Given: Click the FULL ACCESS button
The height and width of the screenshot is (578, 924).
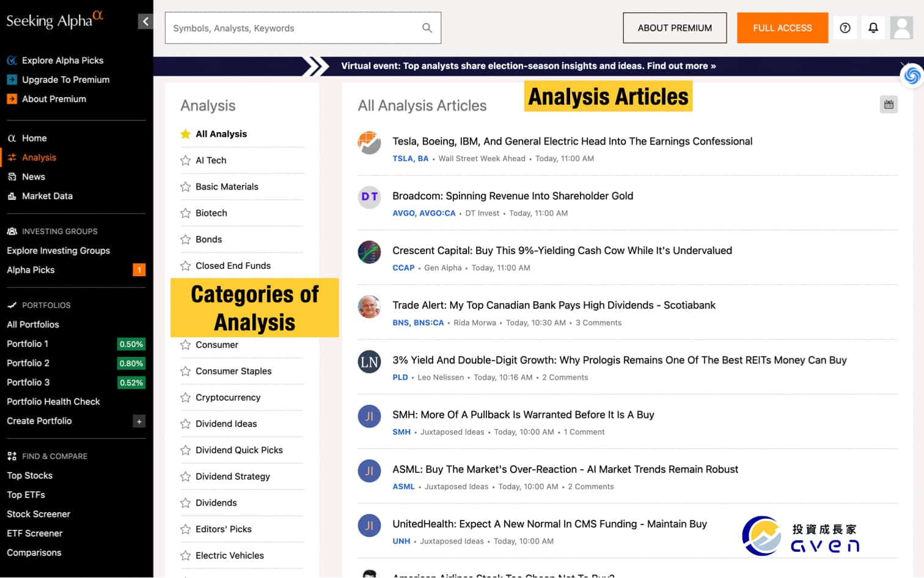Looking at the screenshot, I should (782, 27).
